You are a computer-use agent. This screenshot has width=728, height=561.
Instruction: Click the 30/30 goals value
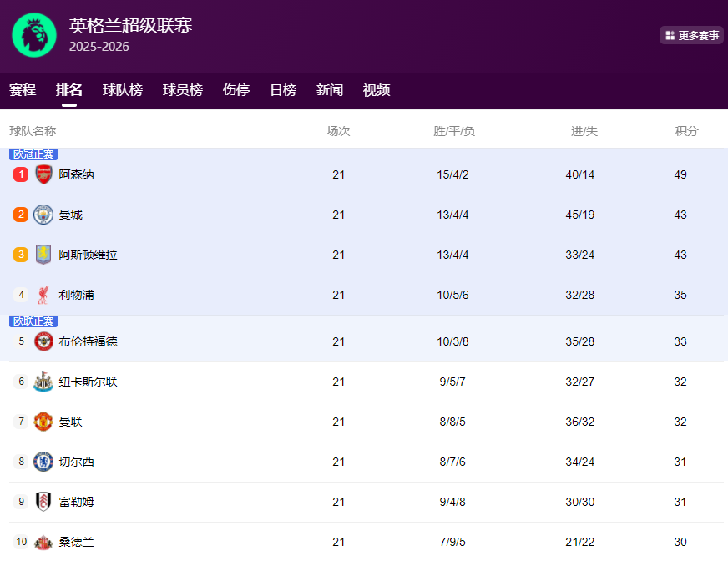(x=580, y=502)
